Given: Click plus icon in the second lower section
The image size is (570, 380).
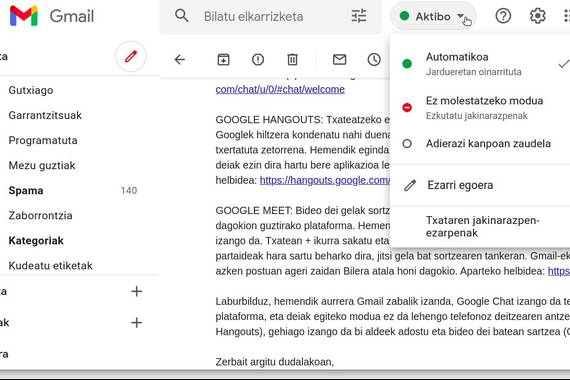Looking at the screenshot, I should (x=137, y=323).
